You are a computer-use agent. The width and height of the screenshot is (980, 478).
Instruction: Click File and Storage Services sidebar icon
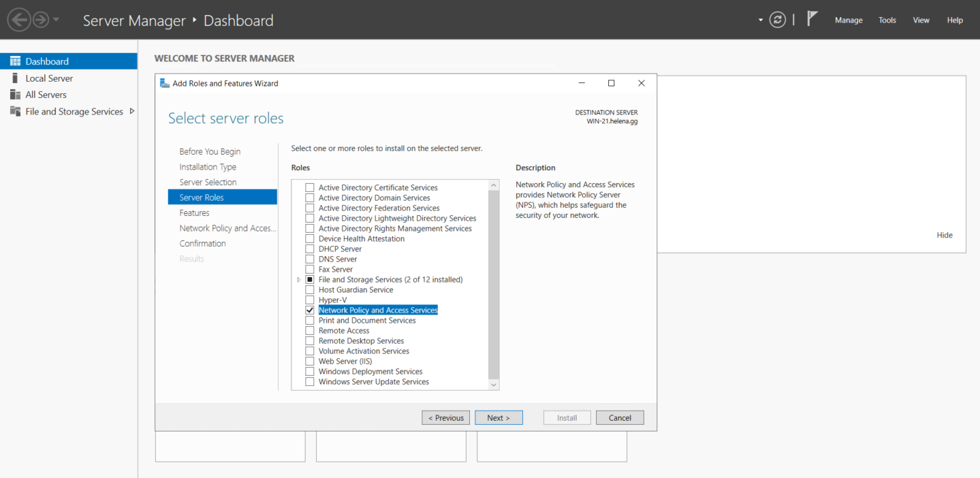[15, 112]
